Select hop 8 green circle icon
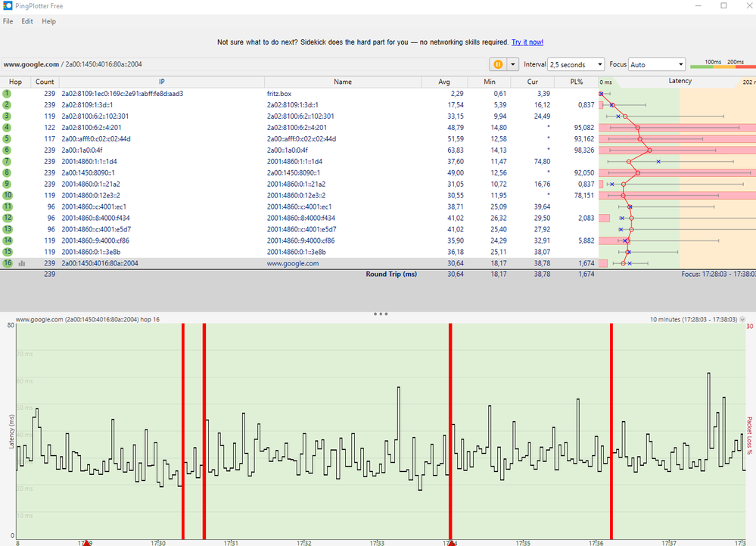This screenshot has width=756, height=546. pos(7,172)
